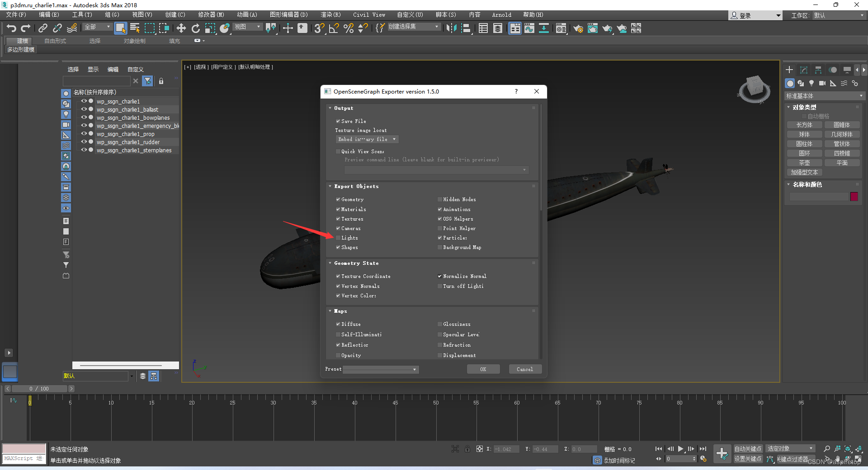This screenshot has width=868, height=470.
Task: Click the Undo icon in main toolbar
Action: click(11, 28)
